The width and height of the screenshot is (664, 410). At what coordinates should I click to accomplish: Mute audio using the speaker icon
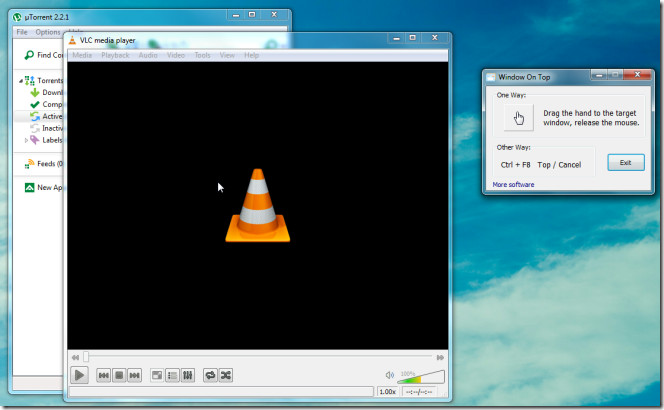(x=390, y=375)
